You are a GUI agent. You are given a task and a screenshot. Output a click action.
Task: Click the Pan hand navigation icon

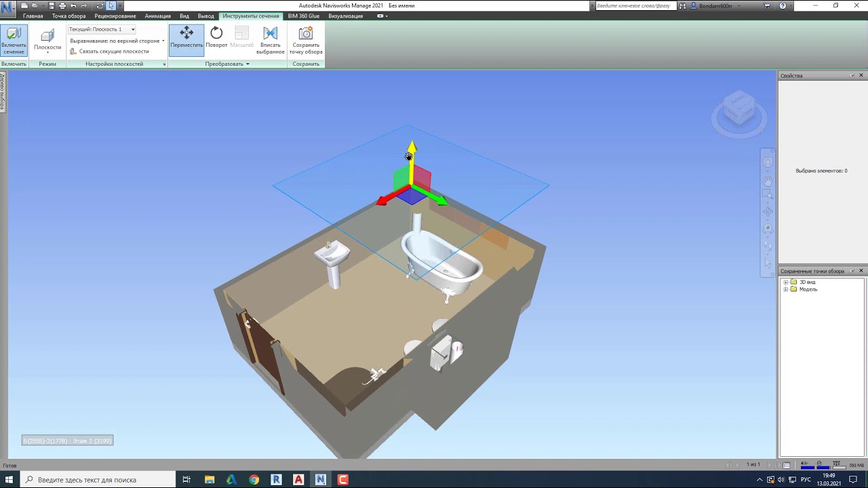[768, 181]
